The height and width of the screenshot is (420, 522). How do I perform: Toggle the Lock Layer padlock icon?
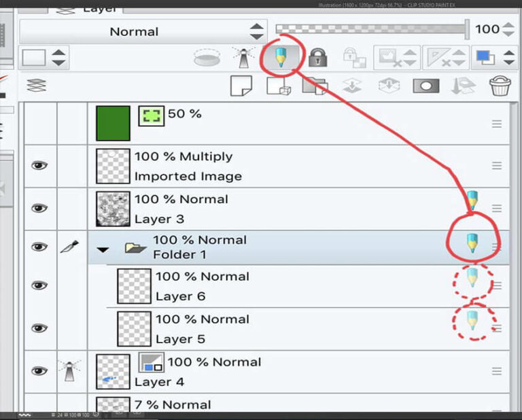tap(318, 58)
